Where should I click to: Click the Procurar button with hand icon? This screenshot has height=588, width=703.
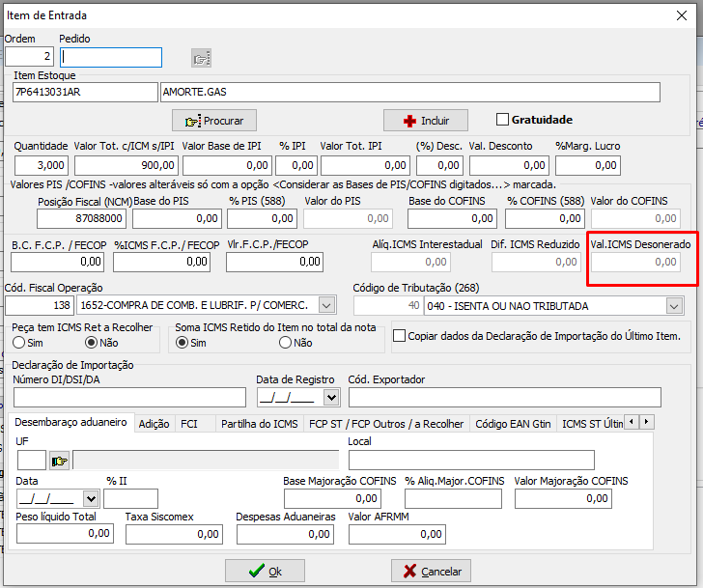[214, 121]
